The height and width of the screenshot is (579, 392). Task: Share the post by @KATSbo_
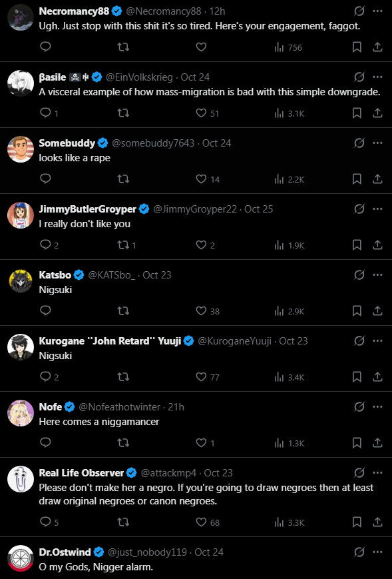pyautogui.click(x=377, y=310)
